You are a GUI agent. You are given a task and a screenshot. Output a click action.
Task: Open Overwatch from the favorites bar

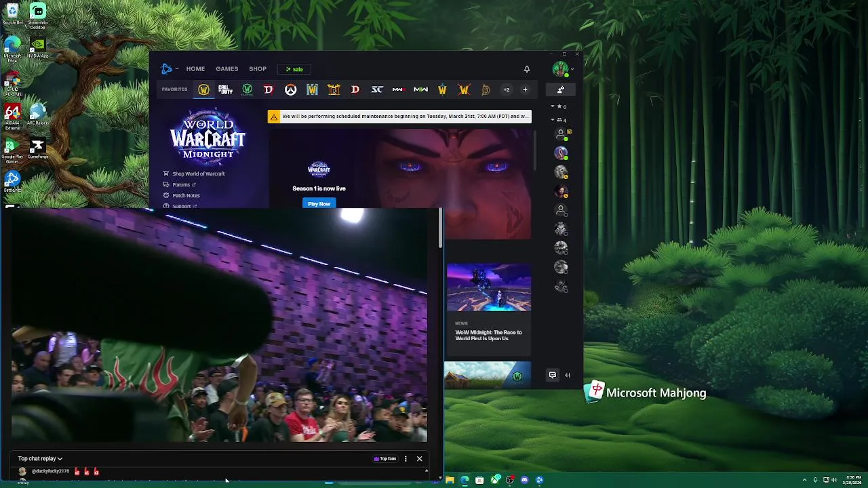point(290,89)
